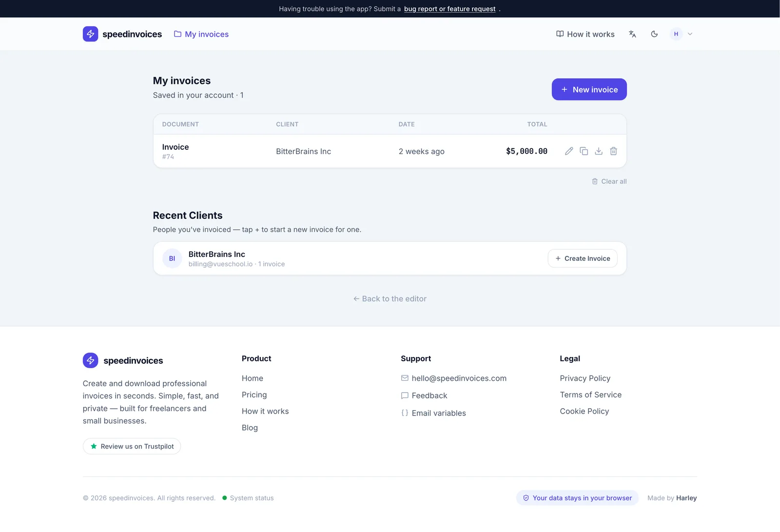Click the footer speedinvoices lightning logo
The image size is (780, 532).
90,360
